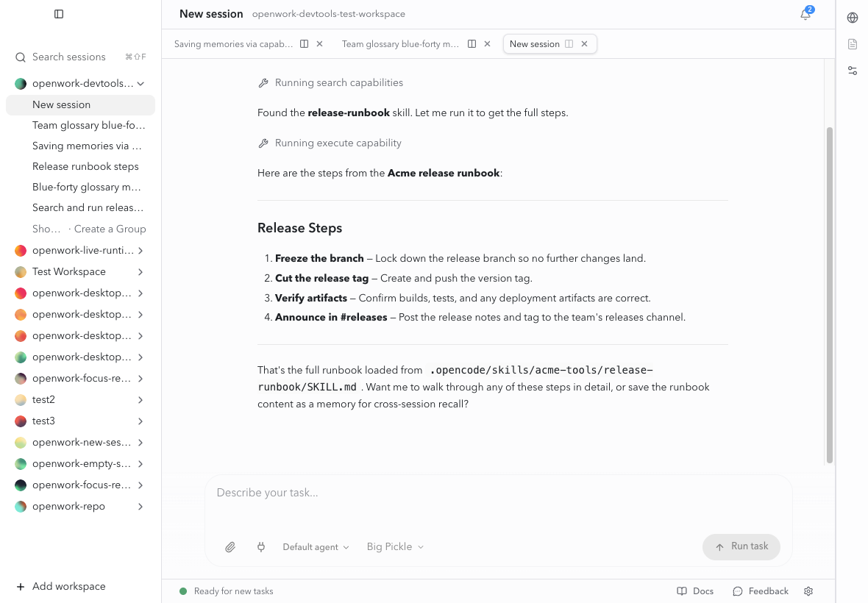Open the sliders settings icon in right rail
The width and height of the screenshot is (868, 603).
point(853,71)
